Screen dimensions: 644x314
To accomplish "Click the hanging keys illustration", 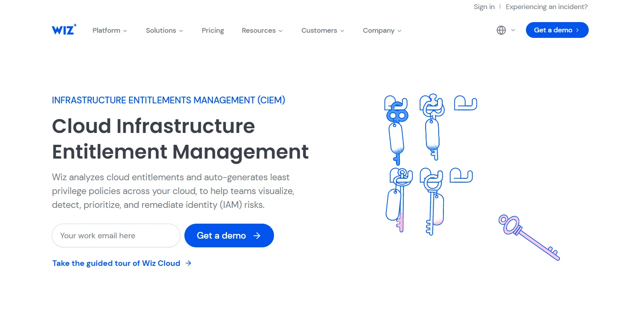I will tap(430, 164).
